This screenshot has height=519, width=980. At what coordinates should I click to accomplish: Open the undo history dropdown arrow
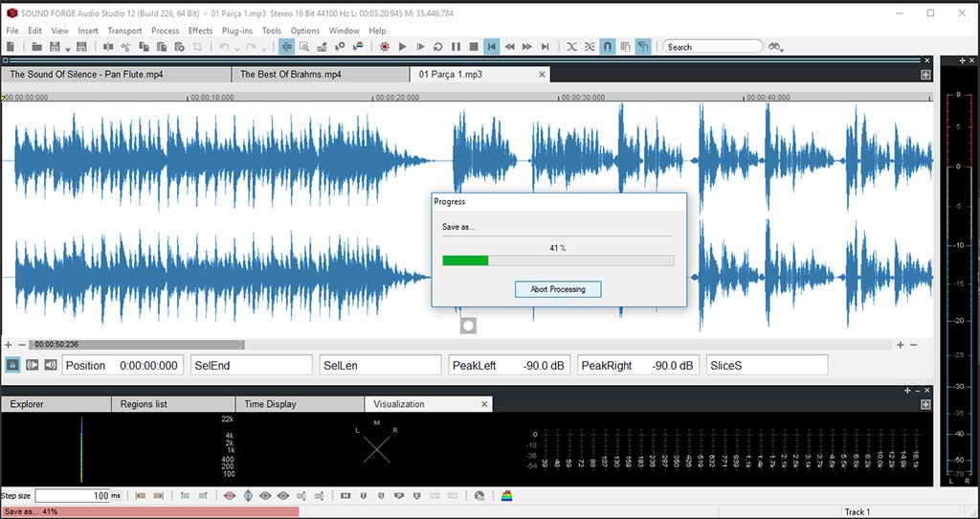point(236,48)
